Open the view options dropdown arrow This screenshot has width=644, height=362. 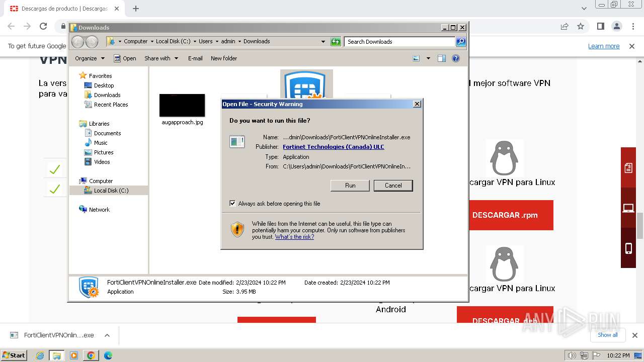[428, 58]
